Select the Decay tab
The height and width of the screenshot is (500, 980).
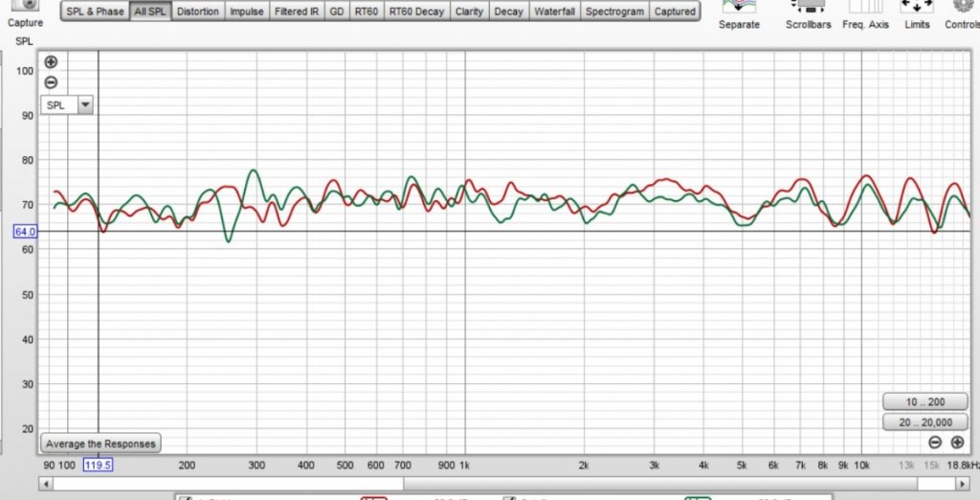pos(509,11)
